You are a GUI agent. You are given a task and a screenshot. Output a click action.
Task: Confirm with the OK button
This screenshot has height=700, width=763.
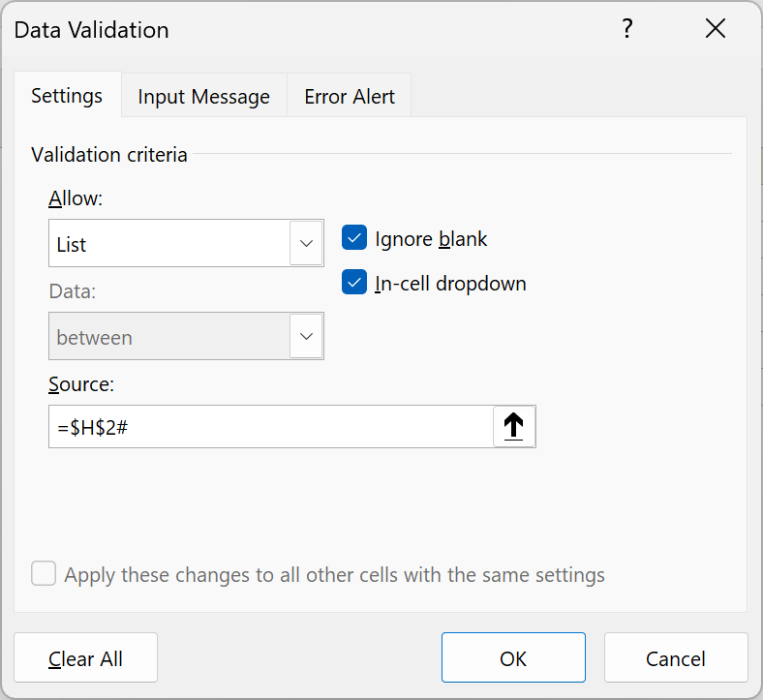[x=513, y=657]
